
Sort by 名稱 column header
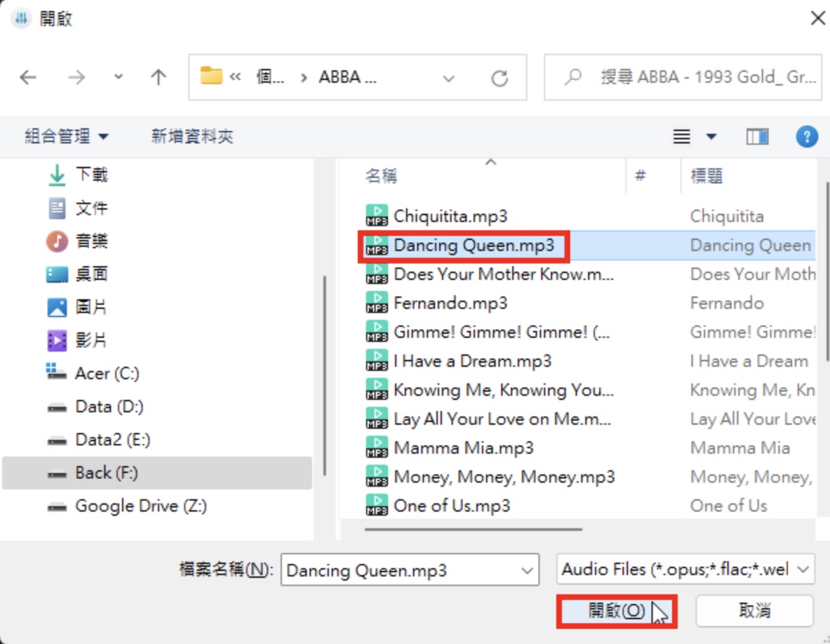pyautogui.click(x=381, y=177)
